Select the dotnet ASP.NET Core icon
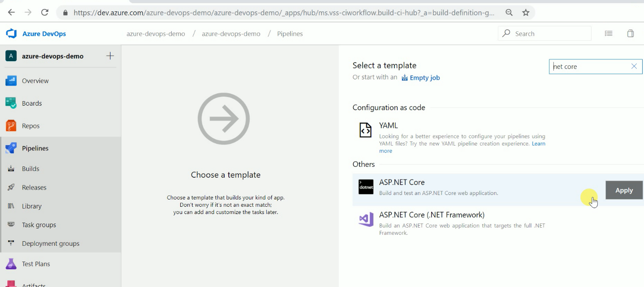 pos(366,187)
